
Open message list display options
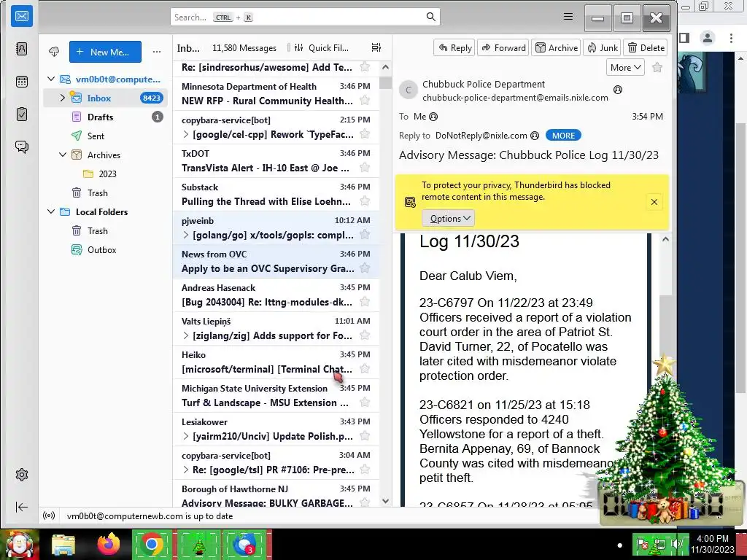click(376, 47)
